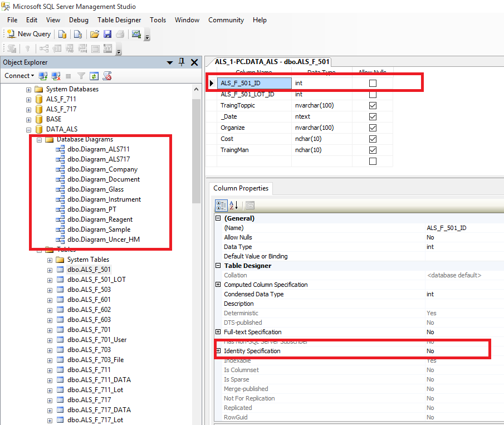Click the script icon with red cross
Screen dimensions: 504x425
coord(107,76)
